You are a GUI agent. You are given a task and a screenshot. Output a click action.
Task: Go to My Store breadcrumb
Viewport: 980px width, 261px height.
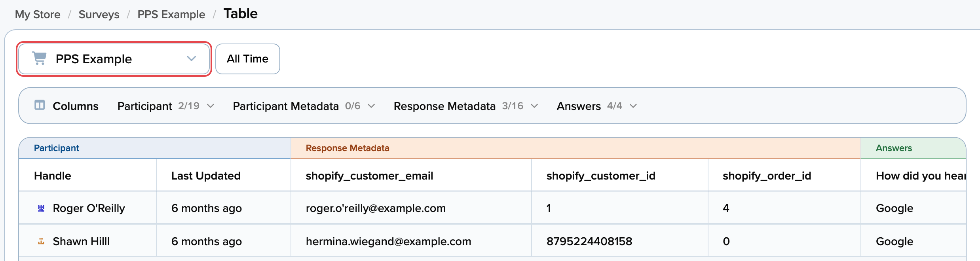(38, 15)
